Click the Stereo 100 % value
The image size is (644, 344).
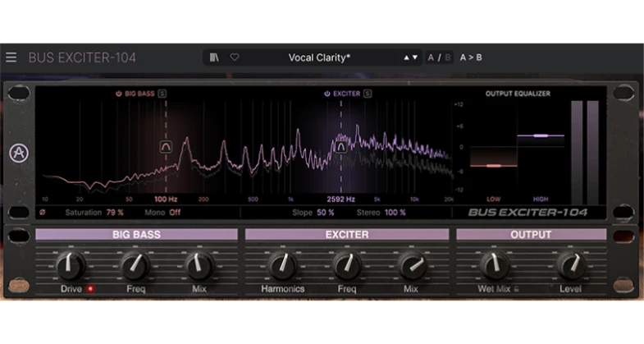[395, 213]
